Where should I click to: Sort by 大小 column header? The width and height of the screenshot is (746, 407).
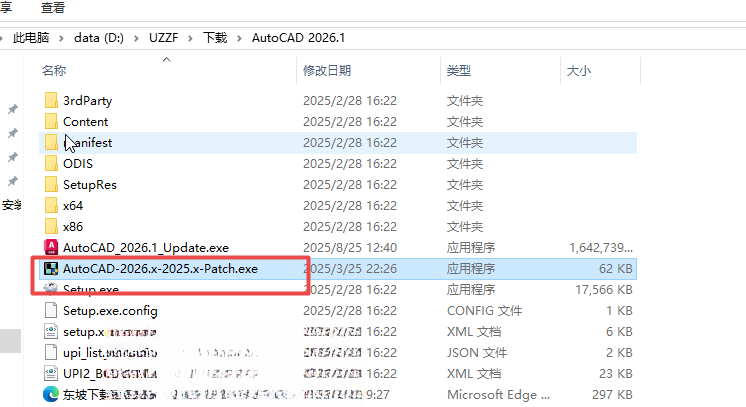point(579,70)
